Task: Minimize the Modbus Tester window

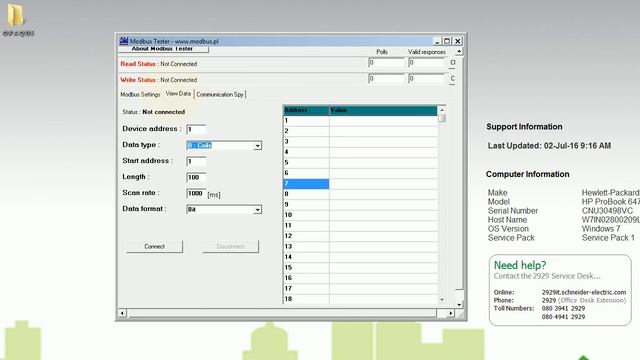Action: (437, 41)
